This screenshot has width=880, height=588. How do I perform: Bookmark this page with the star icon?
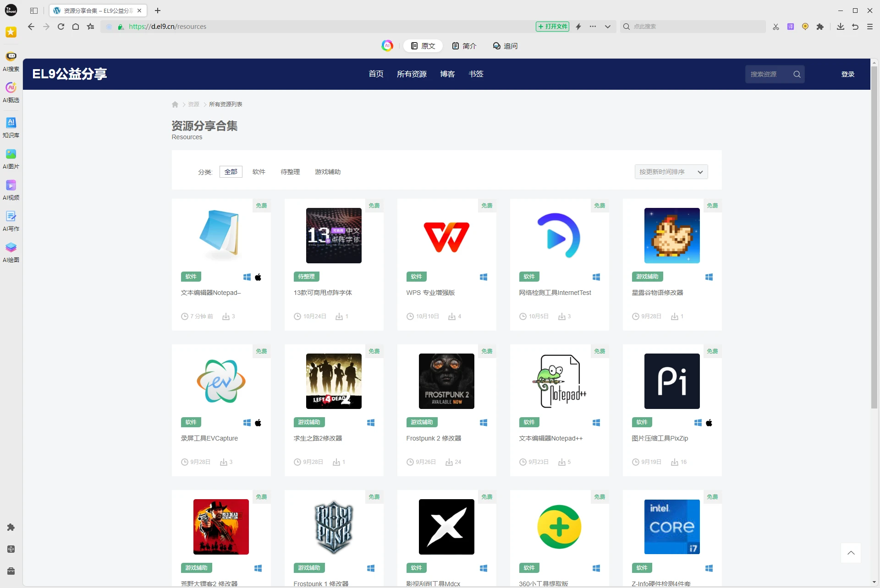91,27
